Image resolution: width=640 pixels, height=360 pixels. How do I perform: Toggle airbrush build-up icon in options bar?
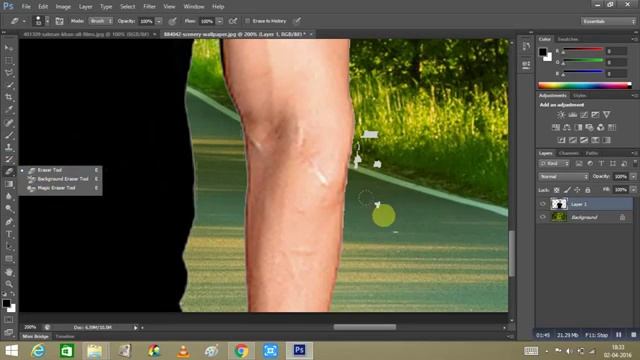tap(233, 21)
